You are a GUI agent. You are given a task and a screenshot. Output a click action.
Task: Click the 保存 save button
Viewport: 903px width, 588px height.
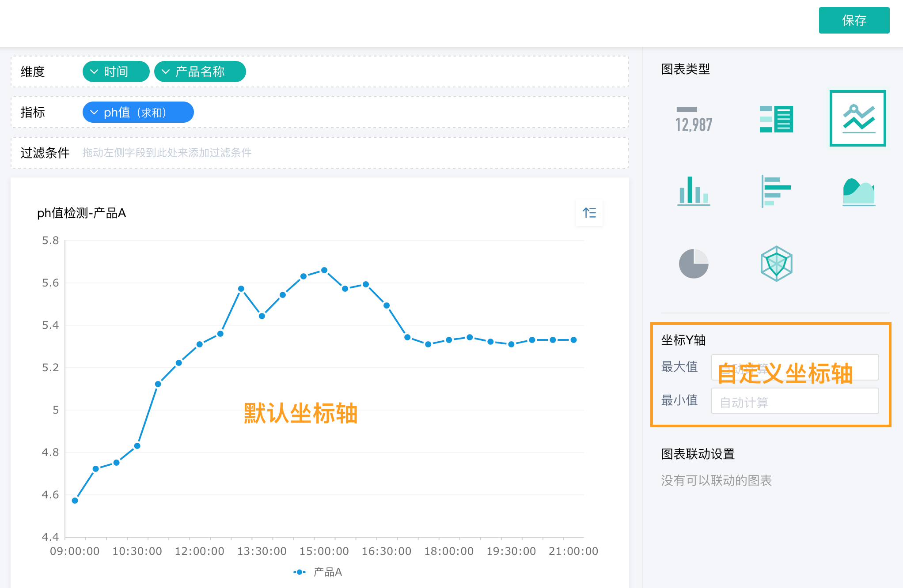pos(854,20)
